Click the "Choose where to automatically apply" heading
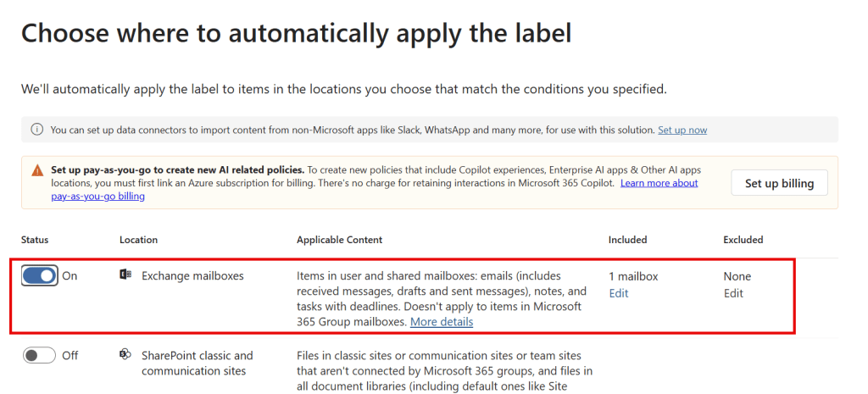This screenshot has height=394, width=868. click(296, 32)
